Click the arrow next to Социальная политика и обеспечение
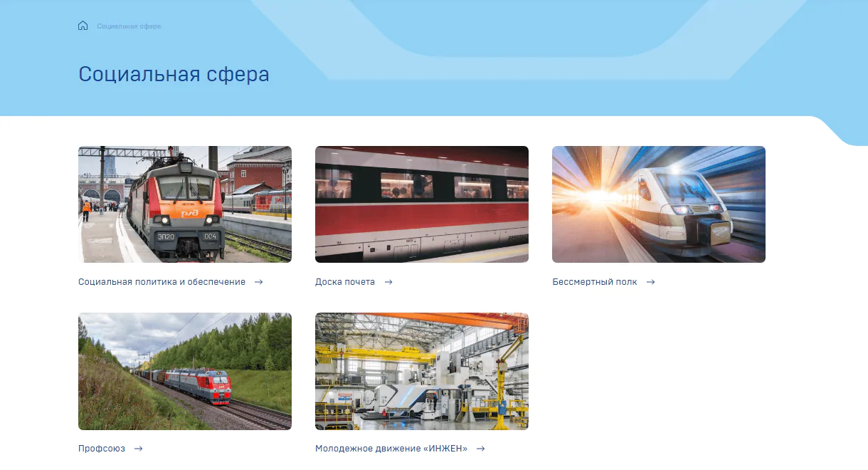Screen dimensions: 868x470 pos(259,282)
